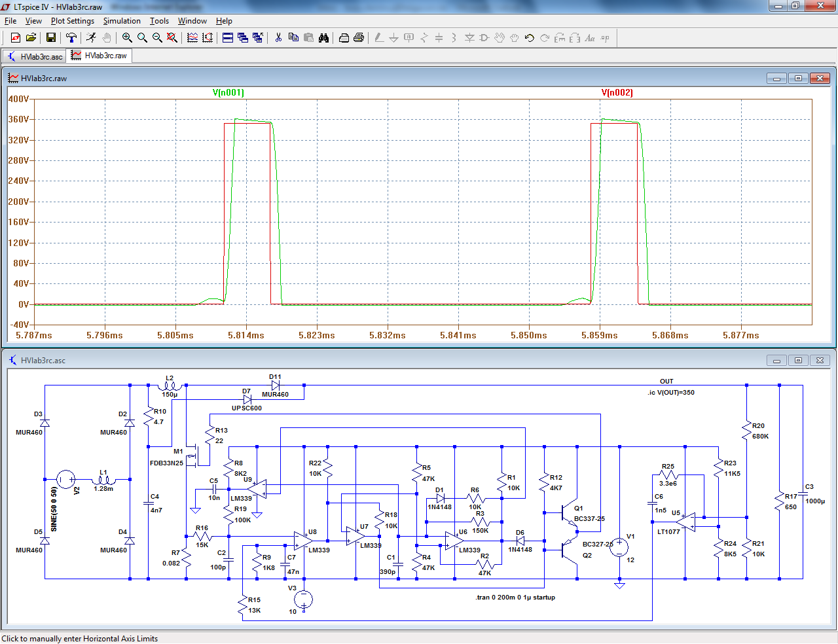Select the plain magnifier Pan tool
The image size is (838, 644).
[x=142, y=38]
